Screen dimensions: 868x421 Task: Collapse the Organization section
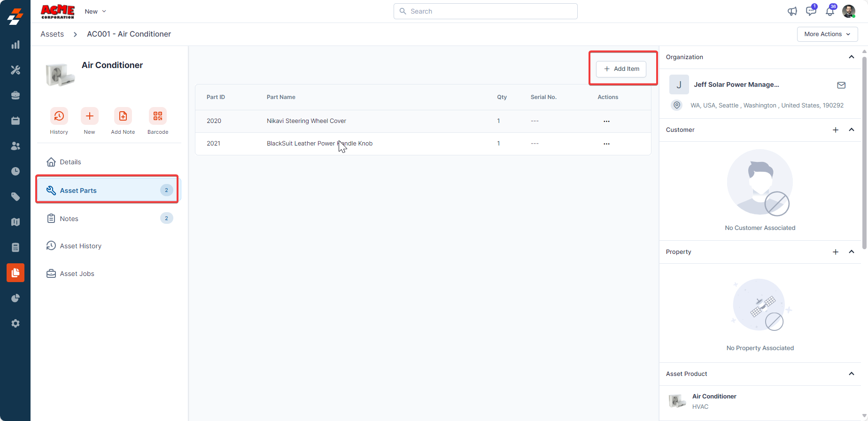851,57
